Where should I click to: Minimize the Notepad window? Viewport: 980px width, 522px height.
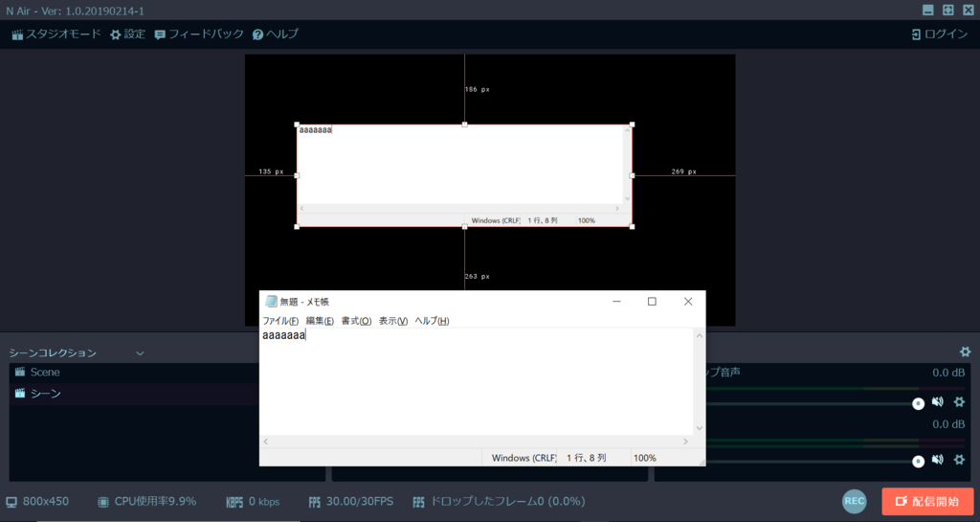pyautogui.click(x=616, y=302)
